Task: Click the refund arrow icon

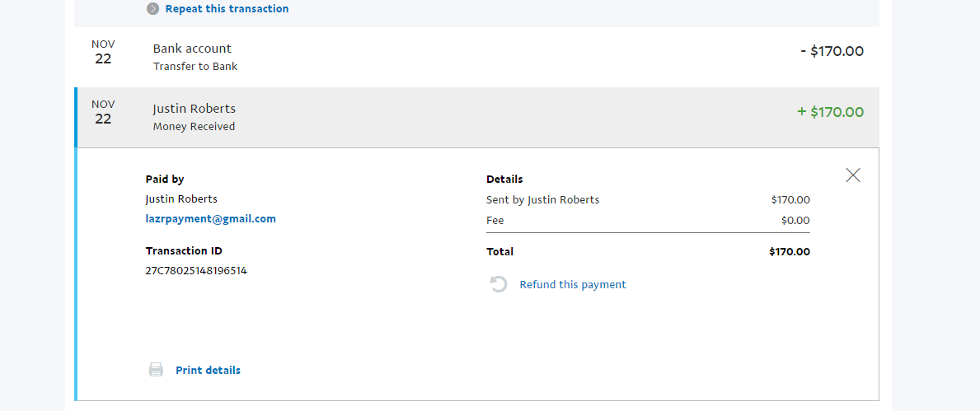Action: 499,285
